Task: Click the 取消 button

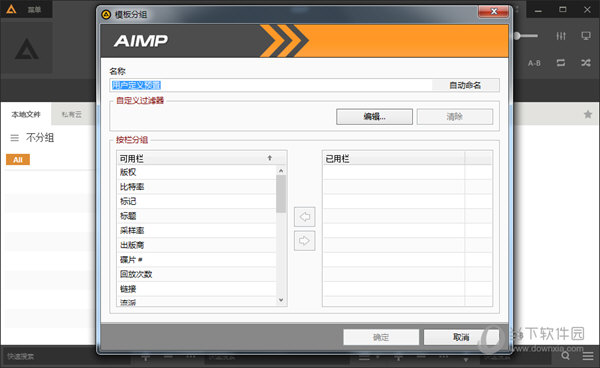Action: pyautogui.click(x=461, y=337)
